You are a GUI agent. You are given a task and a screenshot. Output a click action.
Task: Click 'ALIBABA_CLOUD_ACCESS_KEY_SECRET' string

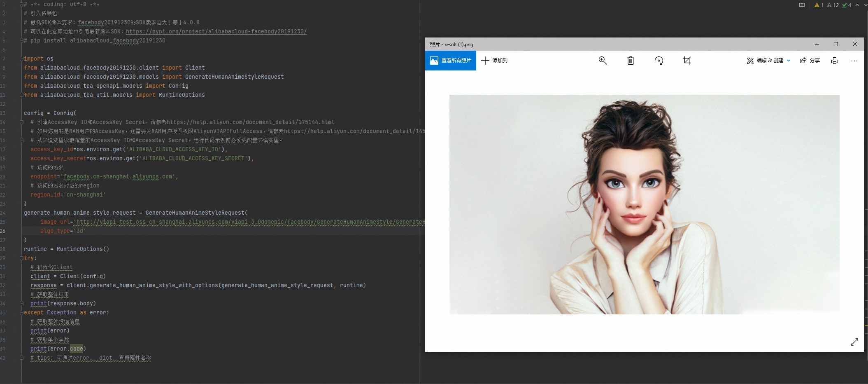[193, 158]
